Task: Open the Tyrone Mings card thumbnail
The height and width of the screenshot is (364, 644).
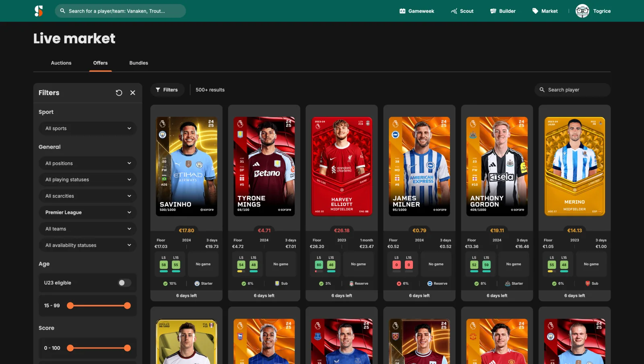Action: pos(264,166)
